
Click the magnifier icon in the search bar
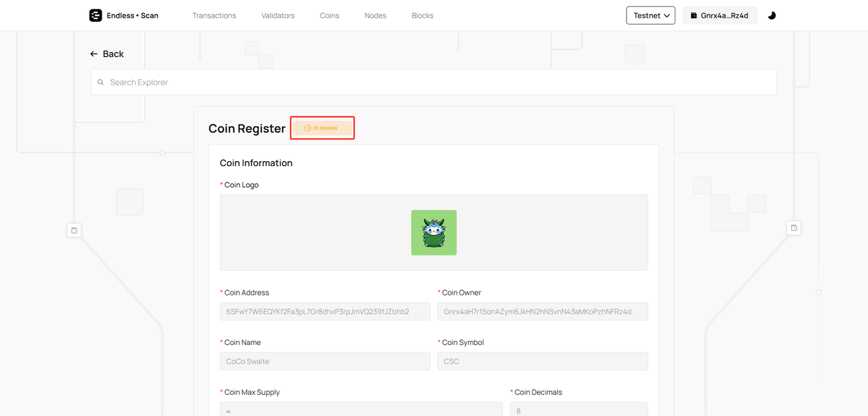tap(101, 83)
